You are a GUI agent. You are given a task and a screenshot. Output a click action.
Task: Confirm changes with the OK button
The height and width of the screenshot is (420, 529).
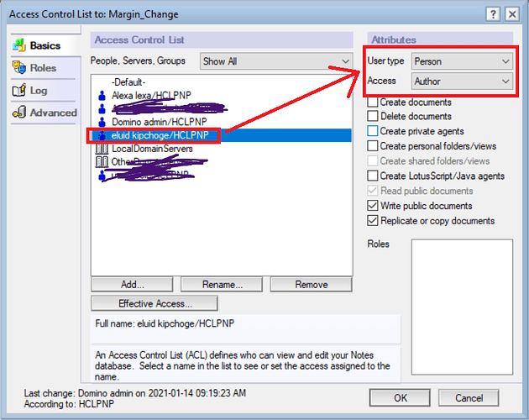coord(400,397)
